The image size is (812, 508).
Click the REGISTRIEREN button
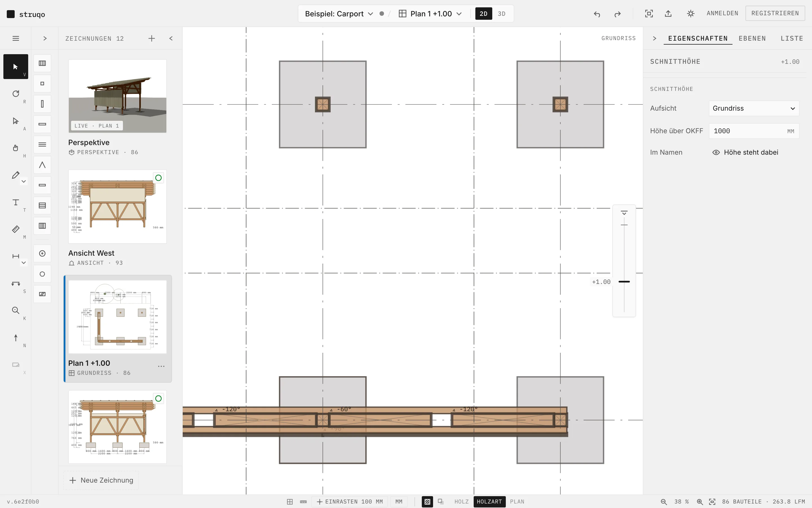point(775,14)
